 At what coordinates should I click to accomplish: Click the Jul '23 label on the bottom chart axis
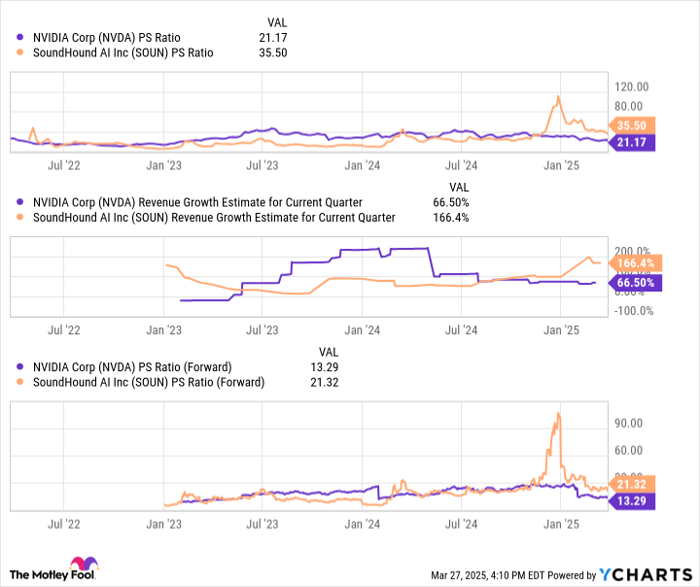pos(260,524)
